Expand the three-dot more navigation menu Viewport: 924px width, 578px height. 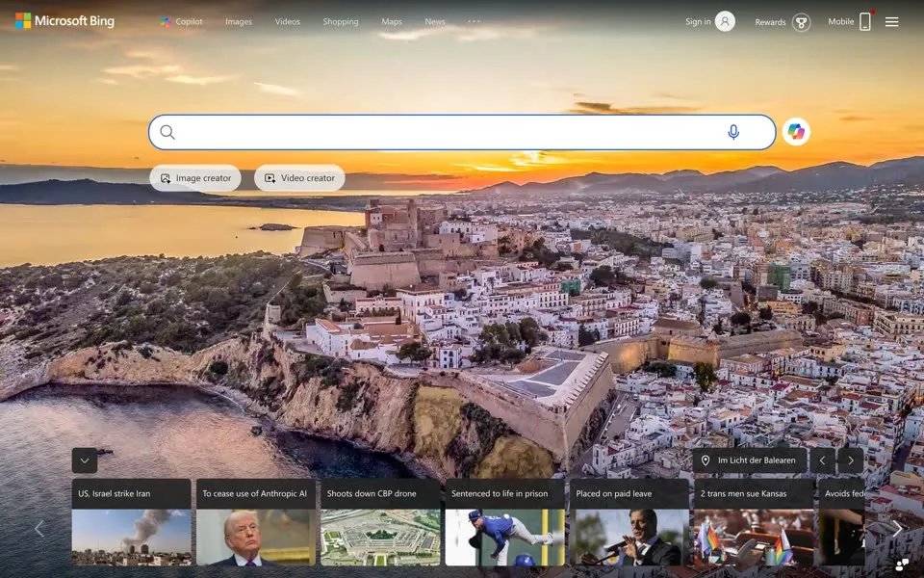click(474, 21)
